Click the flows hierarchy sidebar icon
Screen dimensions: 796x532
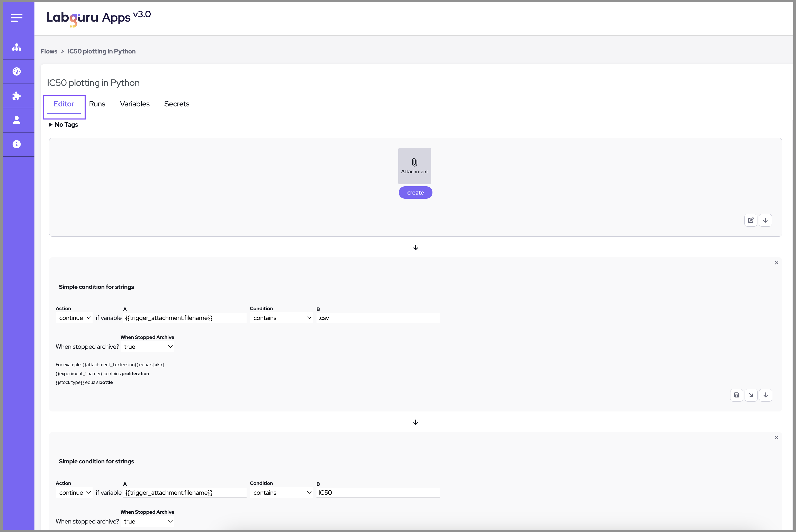point(16,47)
